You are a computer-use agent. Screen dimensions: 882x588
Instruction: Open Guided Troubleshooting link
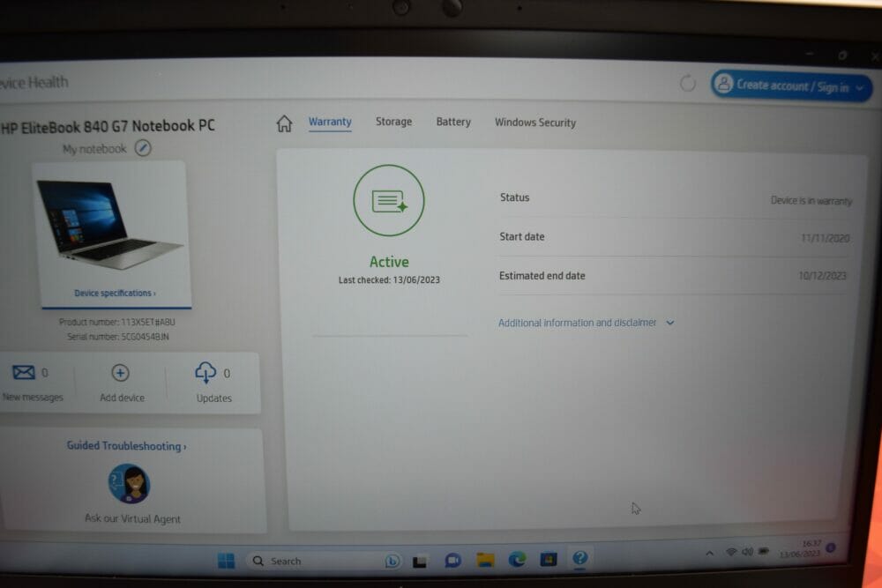click(126, 446)
